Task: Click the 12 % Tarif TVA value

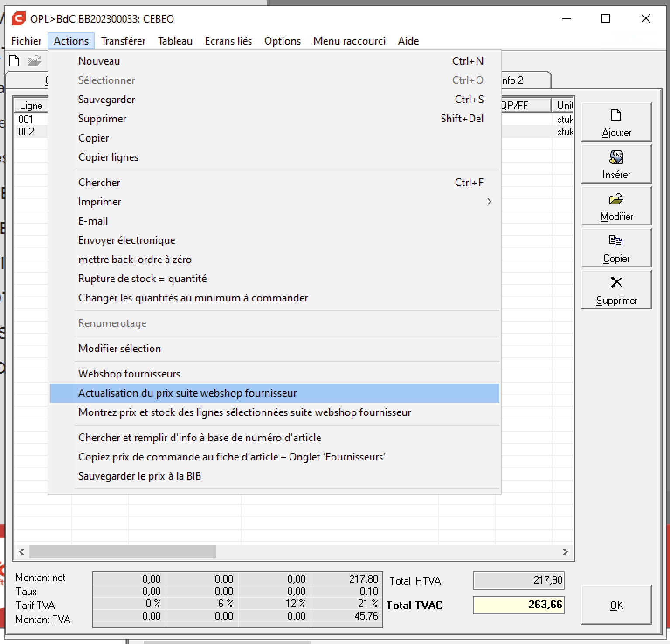Action: coord(295,604)
